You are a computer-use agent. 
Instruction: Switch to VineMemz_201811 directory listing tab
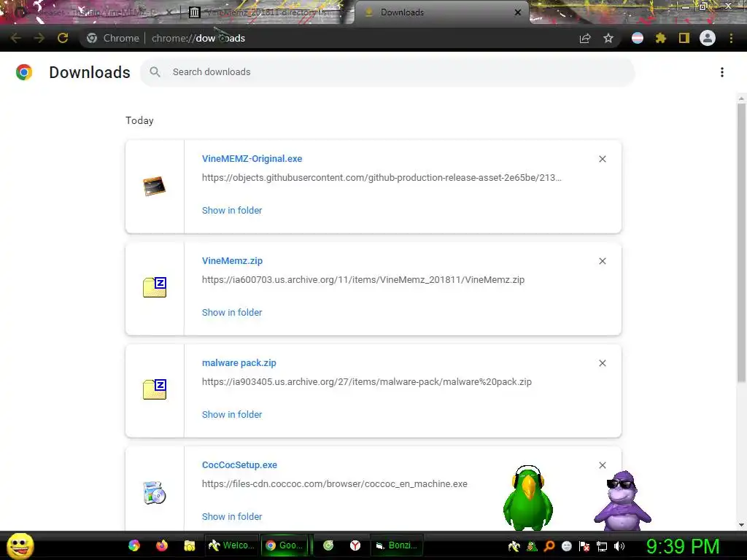[x=267, y=12]
